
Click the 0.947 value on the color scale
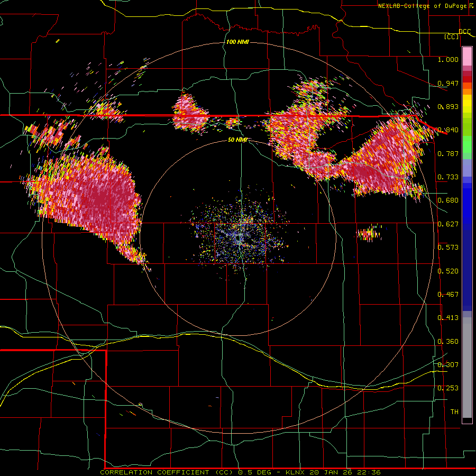[448, 83]
